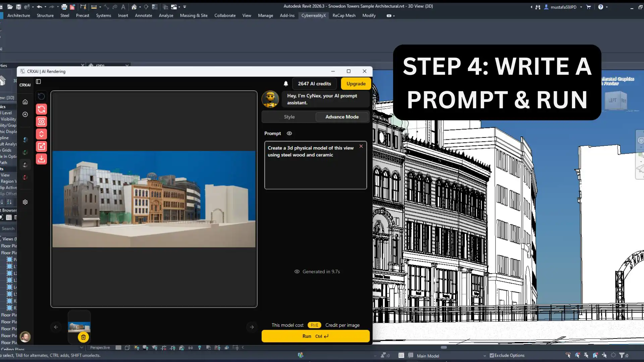Click the plus new-project sidebar icon
The image size is (644, 362).
(25, 114)
